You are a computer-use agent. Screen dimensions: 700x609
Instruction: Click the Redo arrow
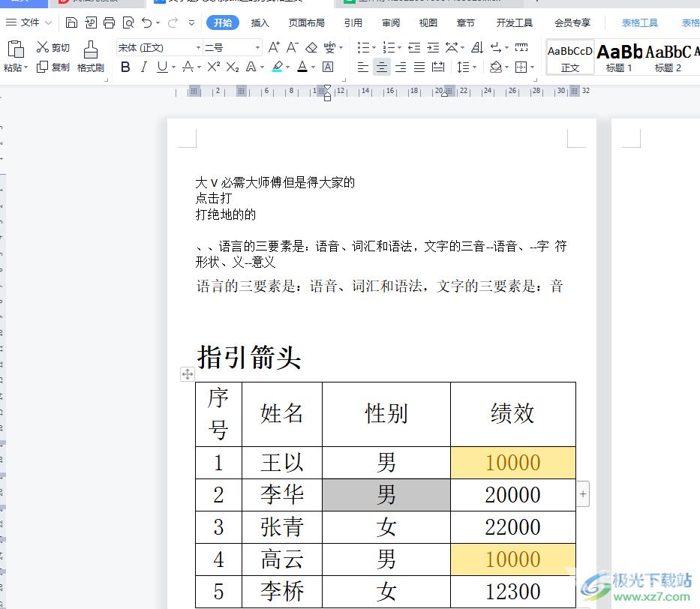pyautogui.click(x=173, y=22)
